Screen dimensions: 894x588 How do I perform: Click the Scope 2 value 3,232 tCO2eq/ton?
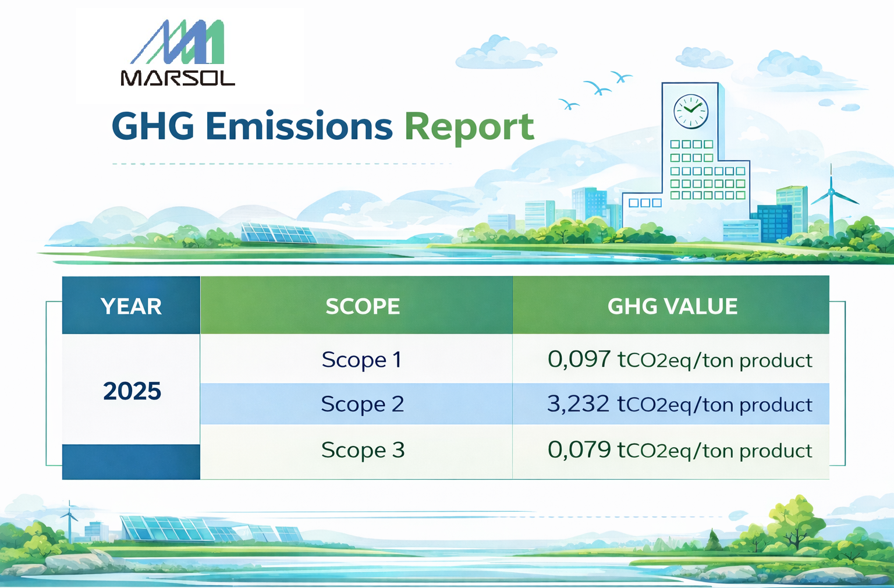click(x=680, y=404)
